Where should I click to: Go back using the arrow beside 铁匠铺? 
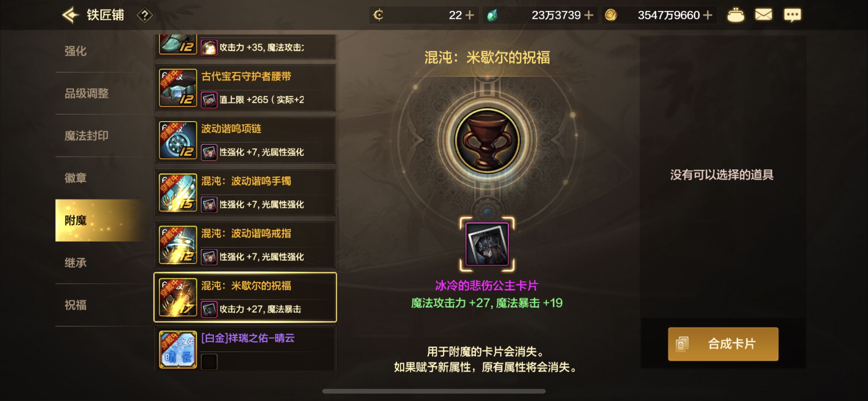(70, 15)
